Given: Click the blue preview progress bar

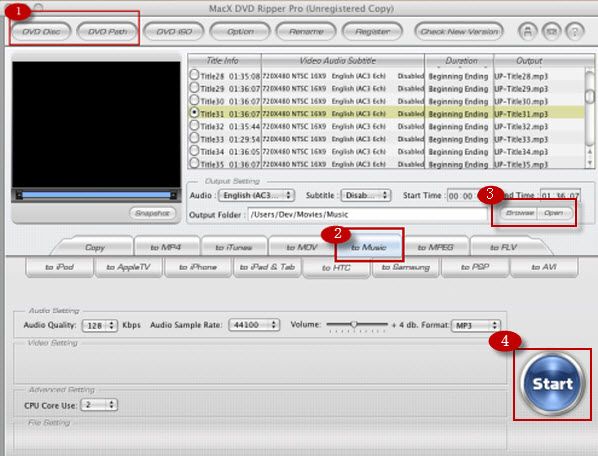Looking at the screenshot, I should pyautogui.click(x=96, y=196).
